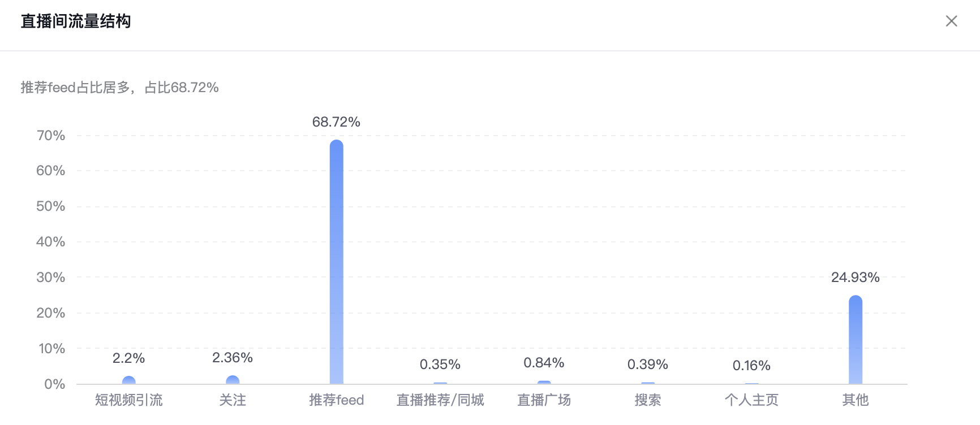Click the 68.72% value label
The width and height of the screenshot is (980, 425).
tap(336, 122)
